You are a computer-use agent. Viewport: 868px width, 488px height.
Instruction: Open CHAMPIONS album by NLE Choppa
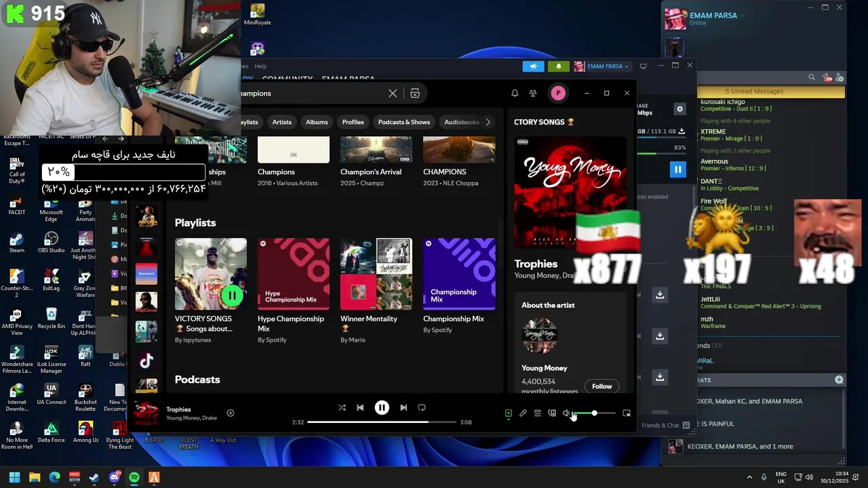coord(459,161)
